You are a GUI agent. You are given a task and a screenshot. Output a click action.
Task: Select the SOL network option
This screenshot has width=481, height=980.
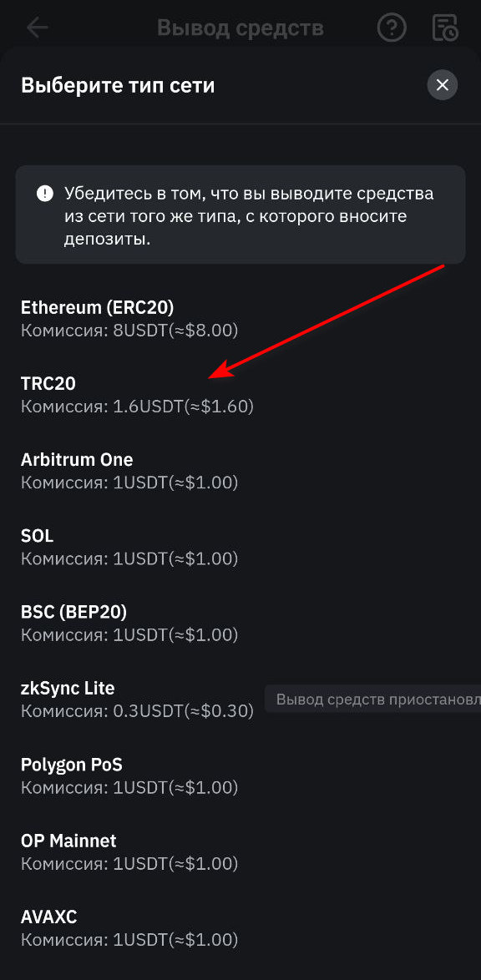(x=37, y=535)
